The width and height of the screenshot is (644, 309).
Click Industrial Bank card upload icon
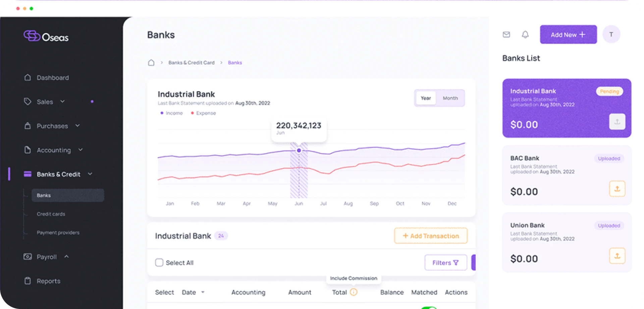[x=617, y=122]
